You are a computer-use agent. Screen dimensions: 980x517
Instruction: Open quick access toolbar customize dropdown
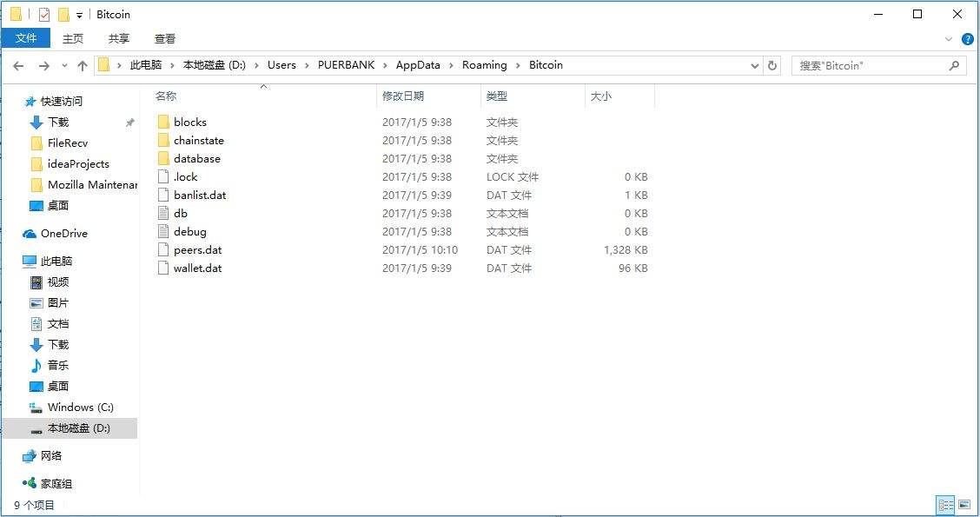(79, 15)
